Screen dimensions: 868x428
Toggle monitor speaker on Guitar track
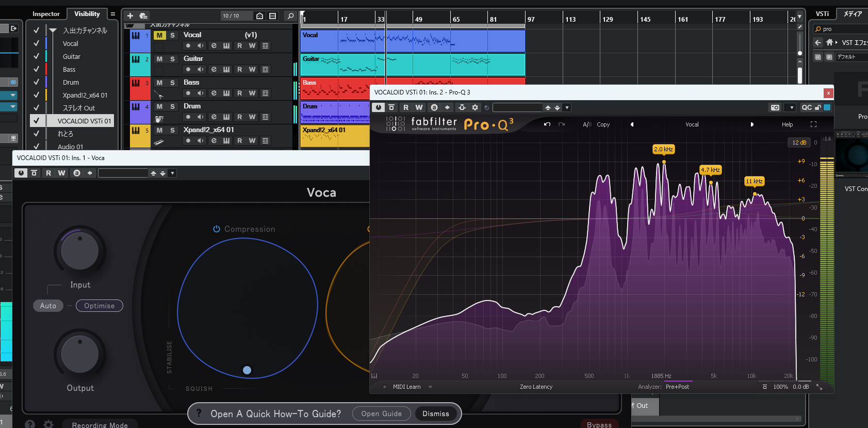[x=201, y=70]
